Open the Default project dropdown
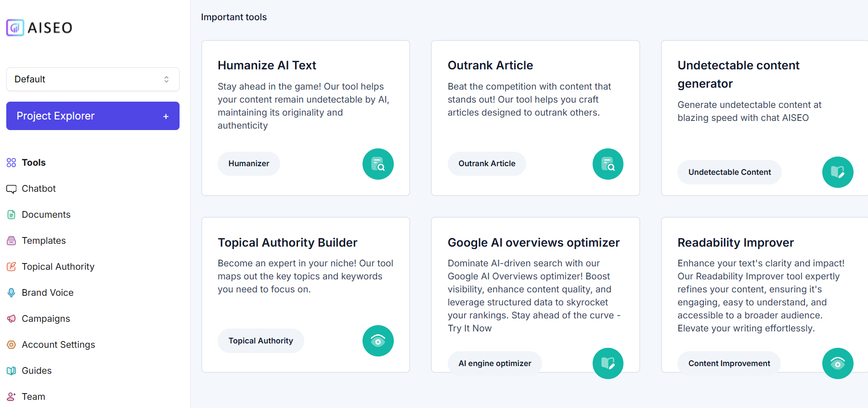This screenshot has width=868, height=408. pos(92,79)
